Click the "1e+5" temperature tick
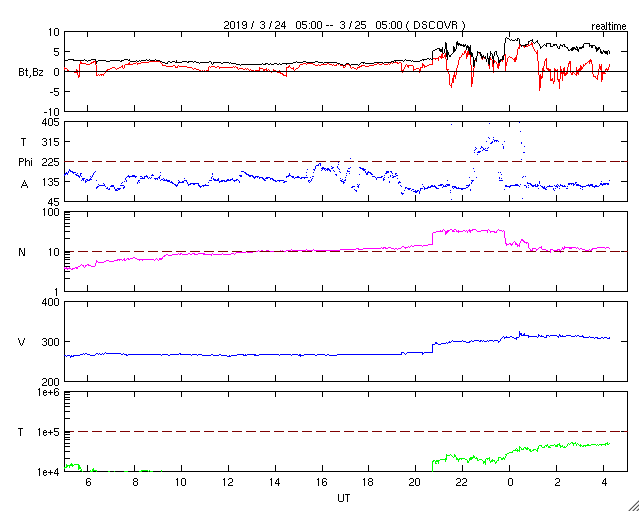Image resolution: width=640 pixels, height=512 pixels. [x=49, y=432]
